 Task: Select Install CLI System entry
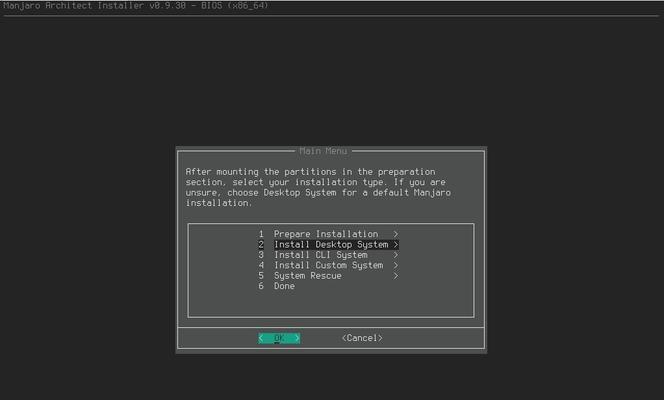pos(321,255)
